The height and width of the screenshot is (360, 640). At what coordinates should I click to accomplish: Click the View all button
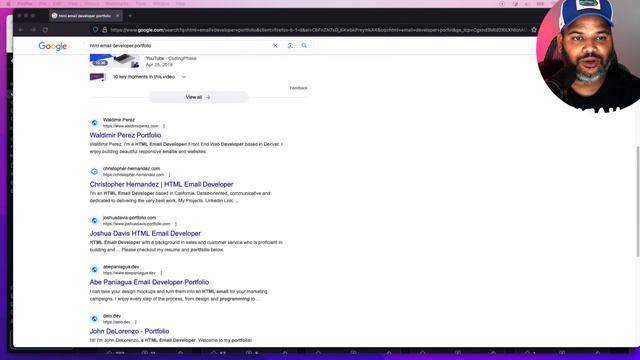click(x=198, y=97)
